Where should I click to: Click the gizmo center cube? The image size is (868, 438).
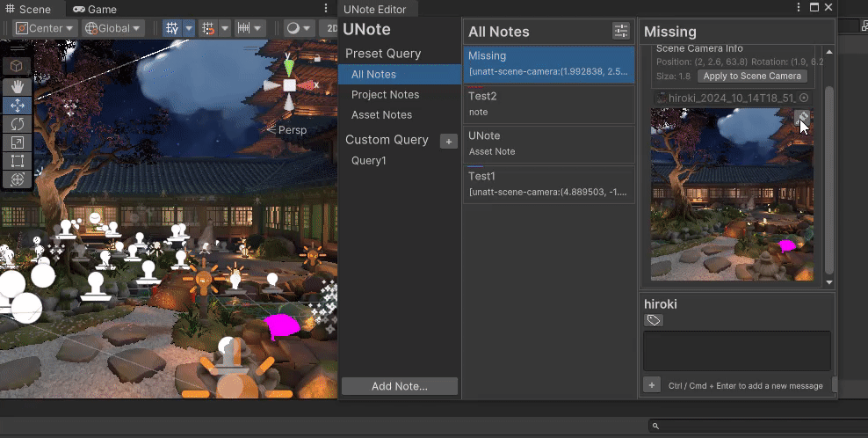point(290,85)
